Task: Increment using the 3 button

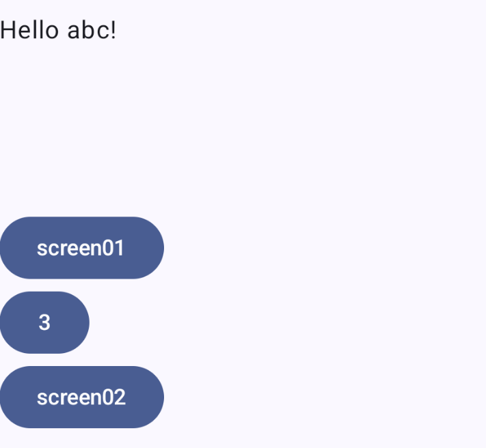Action: (x=44, y=322)
